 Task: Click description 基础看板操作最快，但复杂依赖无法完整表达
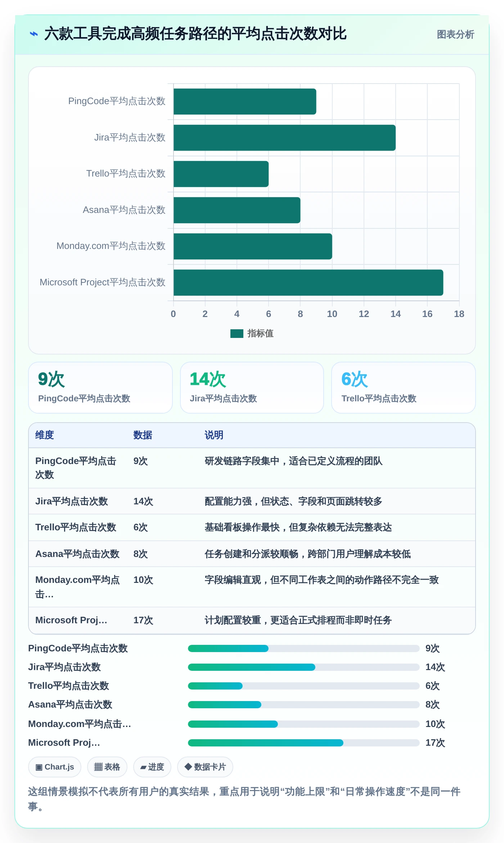click(298, 527)
